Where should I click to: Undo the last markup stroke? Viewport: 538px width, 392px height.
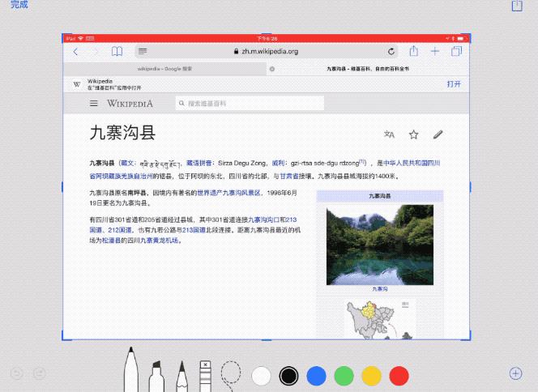16,373
